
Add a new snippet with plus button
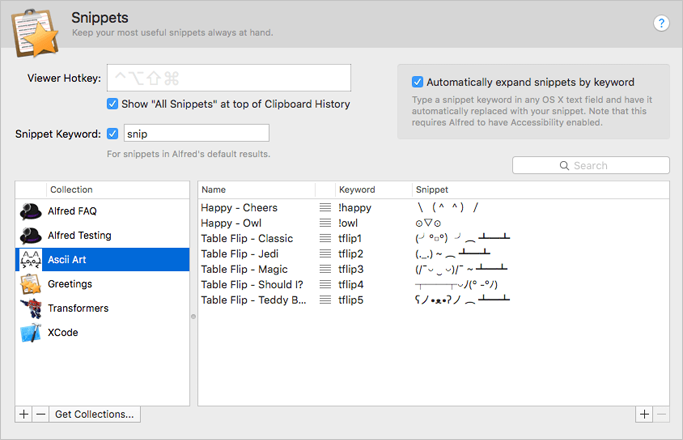[644, 414]
